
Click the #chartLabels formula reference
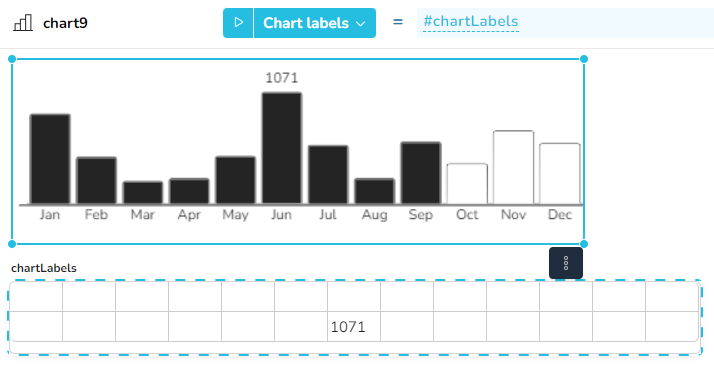coord(471,22)
